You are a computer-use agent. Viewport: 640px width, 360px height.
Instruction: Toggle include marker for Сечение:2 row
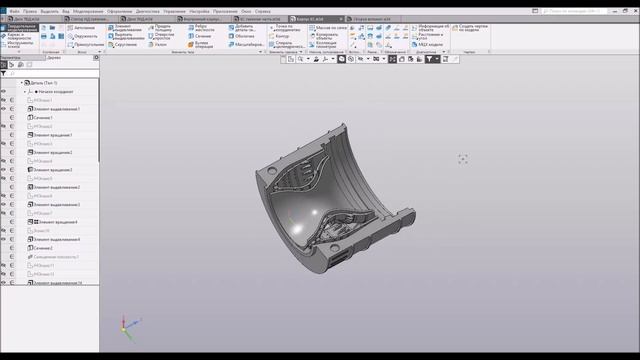pyautogui.click(x=12, y=248)
